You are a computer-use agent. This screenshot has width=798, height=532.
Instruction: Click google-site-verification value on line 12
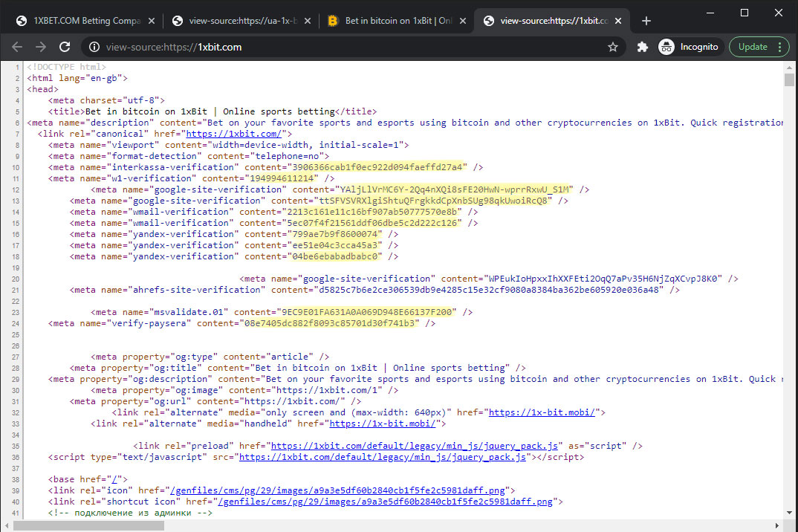coord(455,190)
